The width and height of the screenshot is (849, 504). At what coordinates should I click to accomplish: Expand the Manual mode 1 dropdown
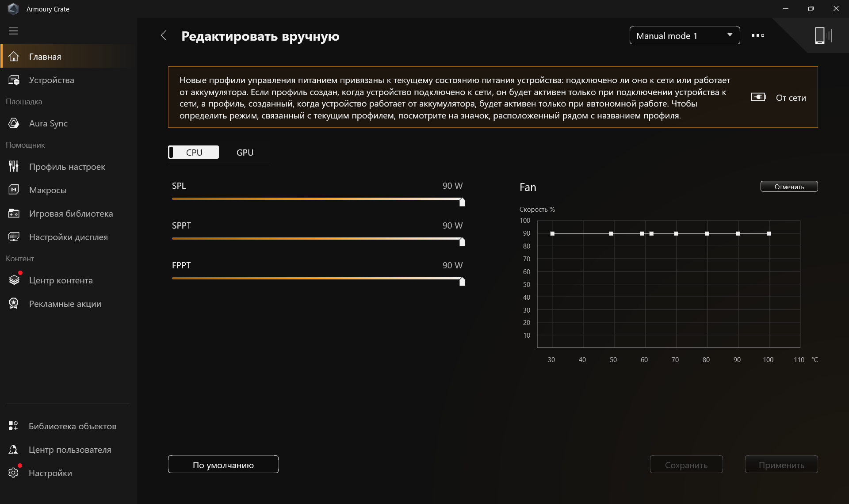coord(684,36)
